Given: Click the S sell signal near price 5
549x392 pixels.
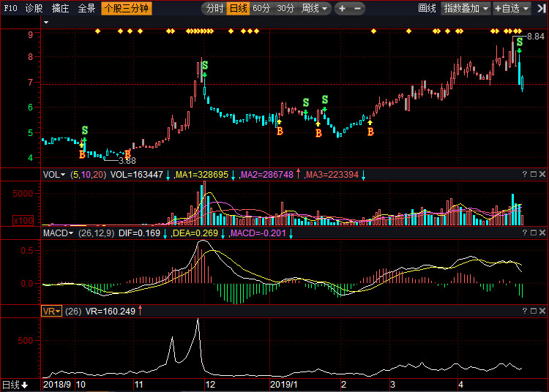Looking at the screenshot, I should pyautogui.click(x=85, y=130).
